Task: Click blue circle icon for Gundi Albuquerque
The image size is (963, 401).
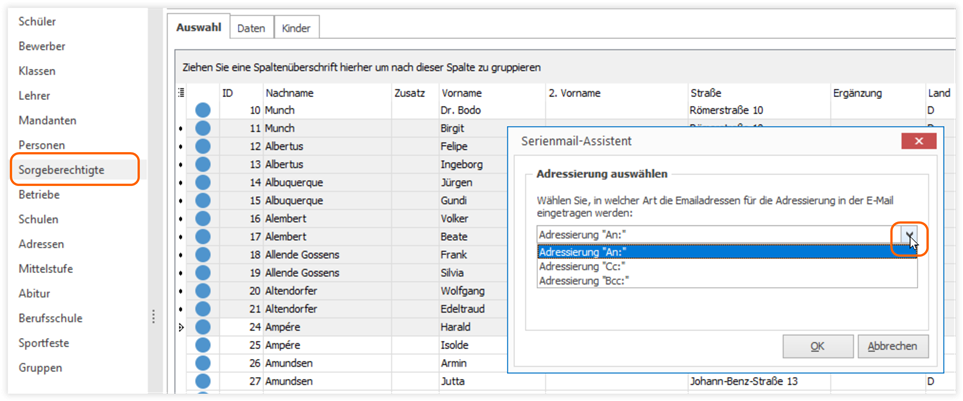Action: pos(203,200)
